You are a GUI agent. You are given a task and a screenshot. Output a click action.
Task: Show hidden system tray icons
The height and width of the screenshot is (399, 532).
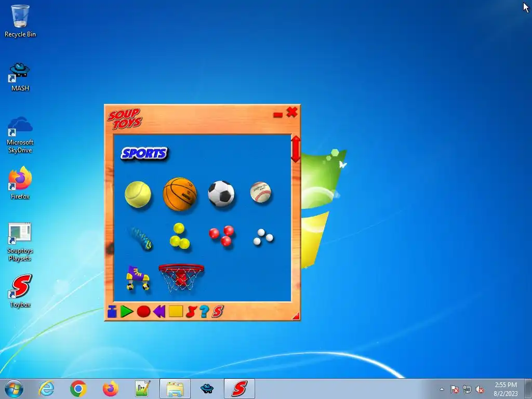click(x=442, y=389)
